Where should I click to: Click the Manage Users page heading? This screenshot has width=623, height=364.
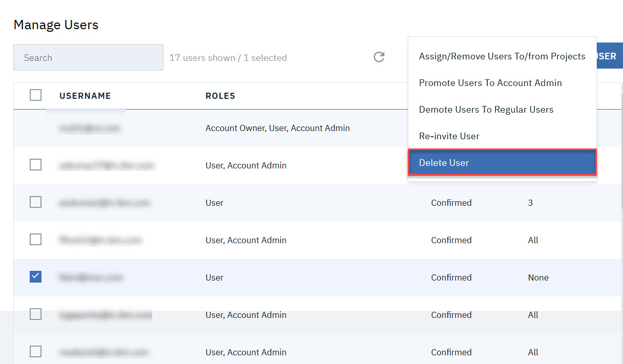coord(56,25)
